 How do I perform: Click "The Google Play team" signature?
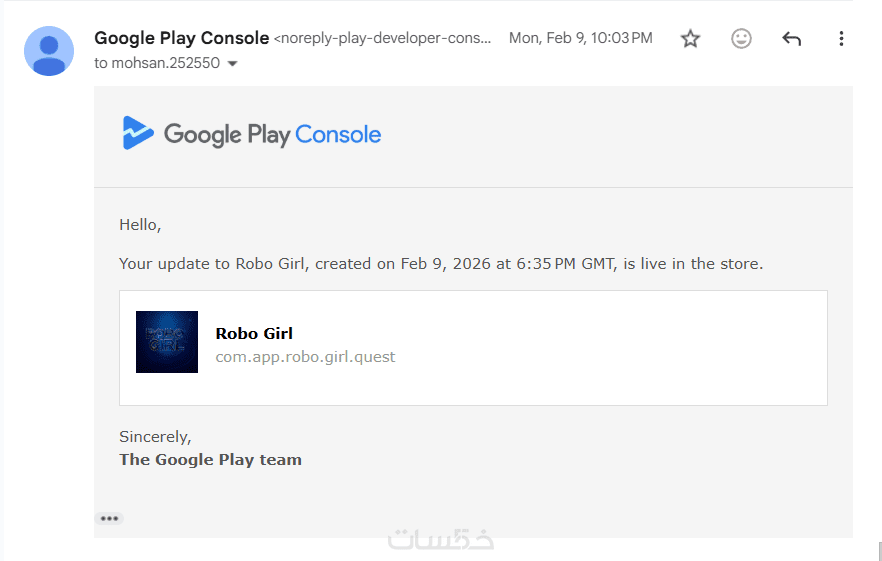pyautogui.click(x=210, y=459)
